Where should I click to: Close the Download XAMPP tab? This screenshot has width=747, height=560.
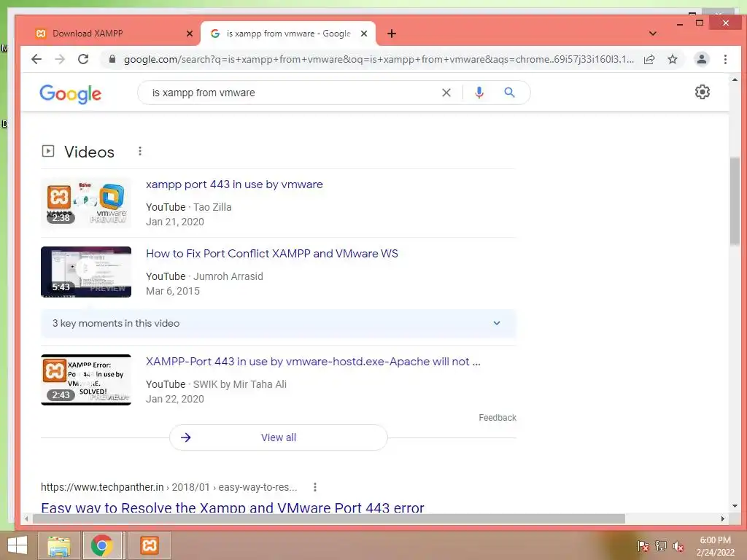click(x=190, y=34)
